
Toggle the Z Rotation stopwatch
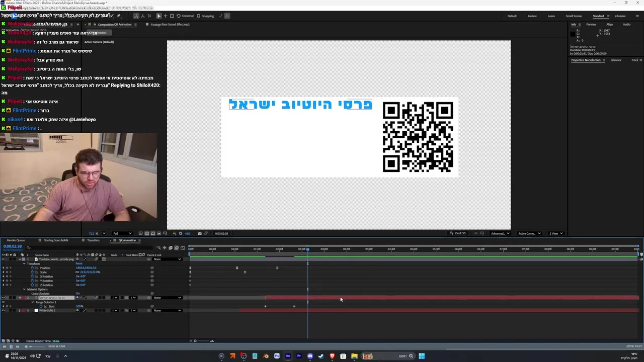click(33, 285)
